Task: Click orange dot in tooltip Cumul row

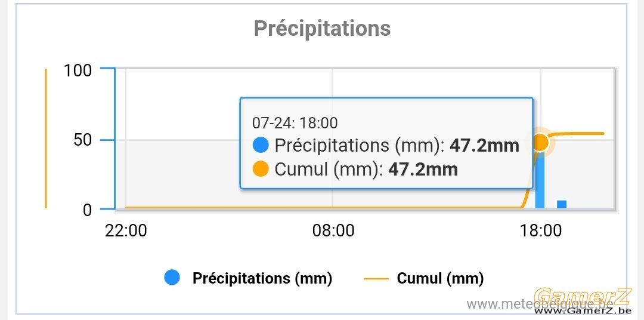Action: click(x=261, y=169)
